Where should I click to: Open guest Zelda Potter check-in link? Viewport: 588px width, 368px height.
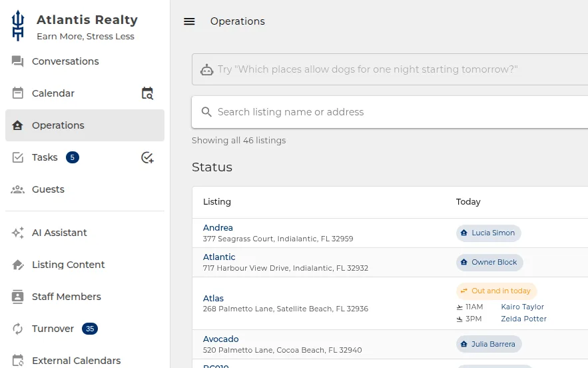pyautogui.click(x=523, y=319)
